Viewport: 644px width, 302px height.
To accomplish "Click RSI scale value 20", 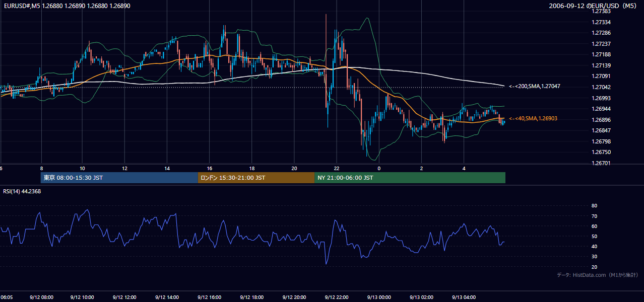I will coord(594,267).
